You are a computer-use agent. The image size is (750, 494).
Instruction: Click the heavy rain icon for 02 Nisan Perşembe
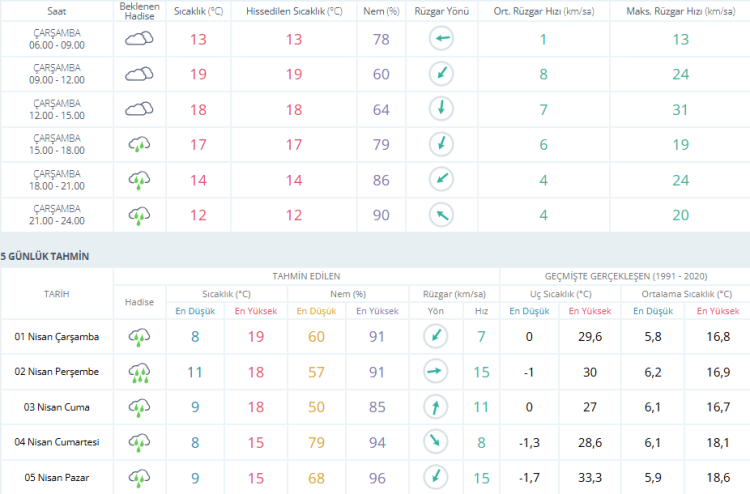click(139, 373)
